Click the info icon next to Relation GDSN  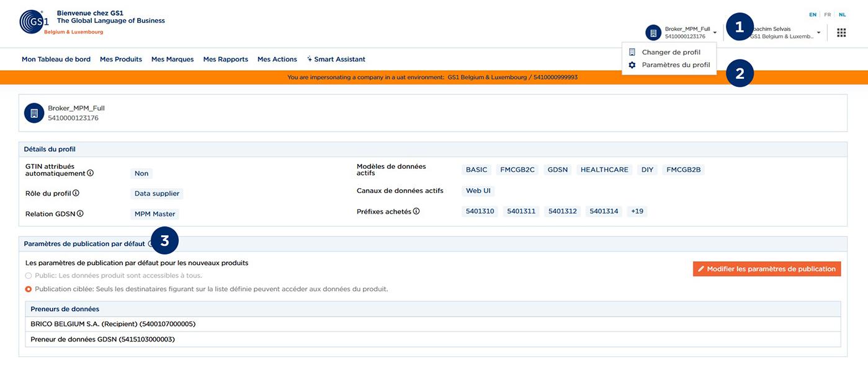point(80,214)
